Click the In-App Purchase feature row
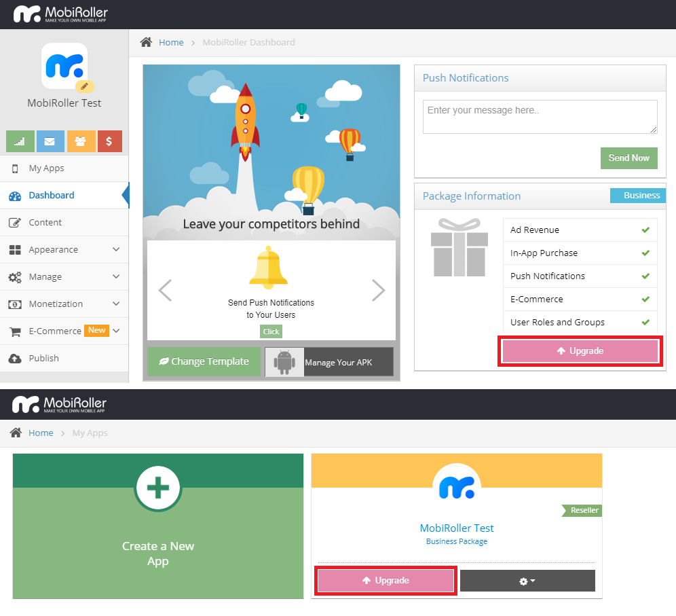The height and width of the screenshot is (616, 676). 580,253
